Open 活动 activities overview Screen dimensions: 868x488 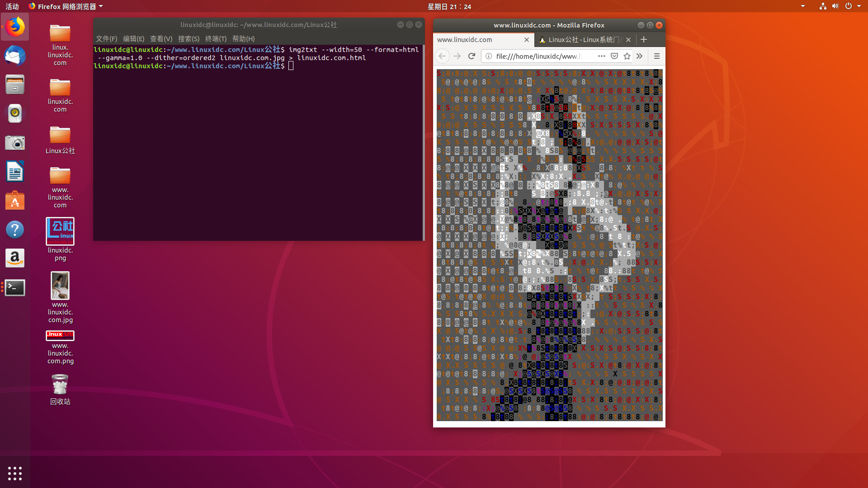12,6
